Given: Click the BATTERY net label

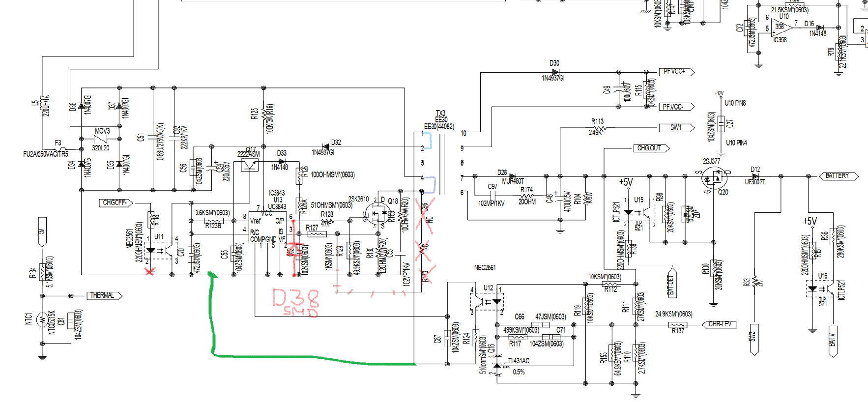Looking at the screenshot, I should pyautogui.click(x=839, y=176).
